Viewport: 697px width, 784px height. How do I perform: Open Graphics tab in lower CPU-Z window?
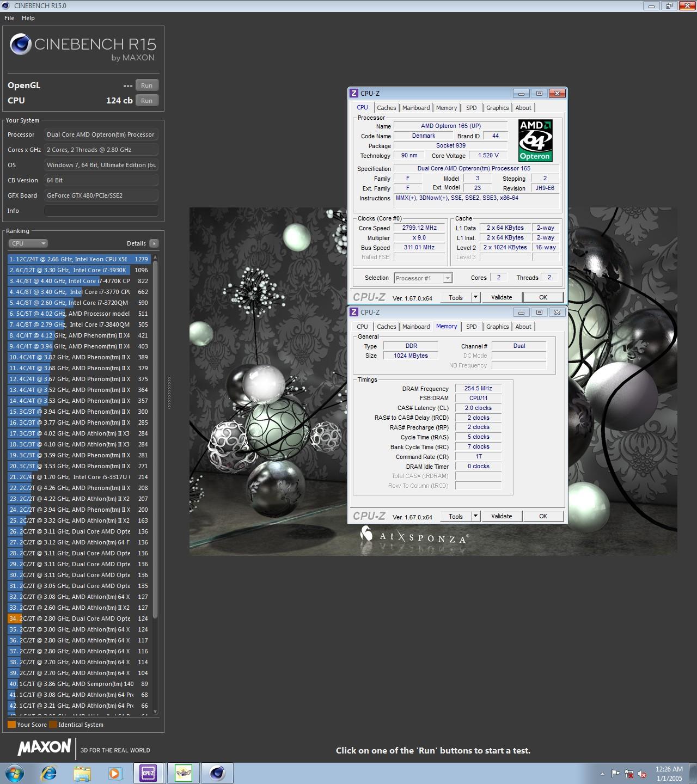[x=498, y=327]
